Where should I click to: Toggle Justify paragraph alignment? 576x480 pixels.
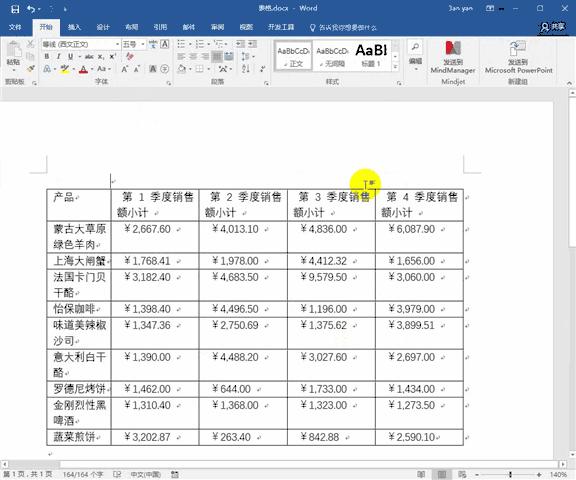point(217,57)
